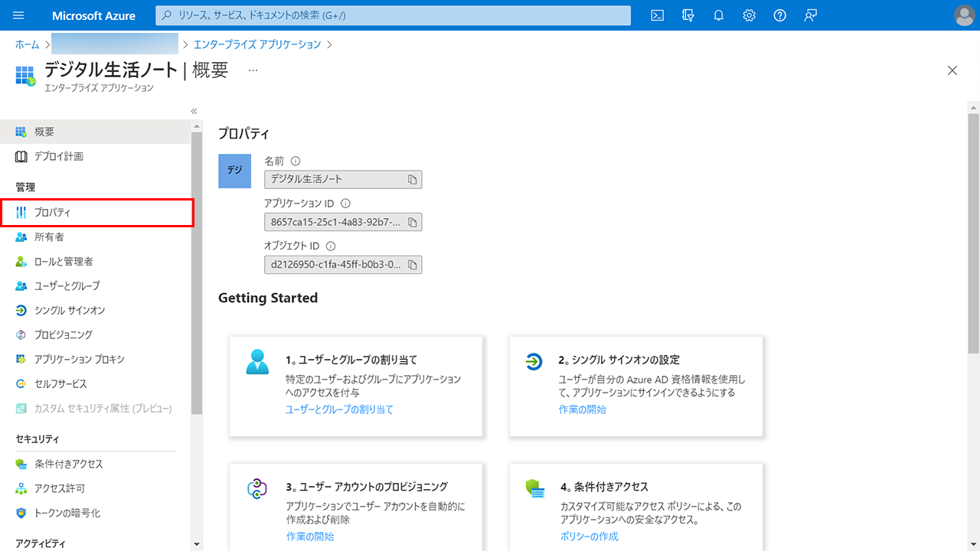
Task: Click the ユーザーとグループの割り当て link
Action: point(339,409)
